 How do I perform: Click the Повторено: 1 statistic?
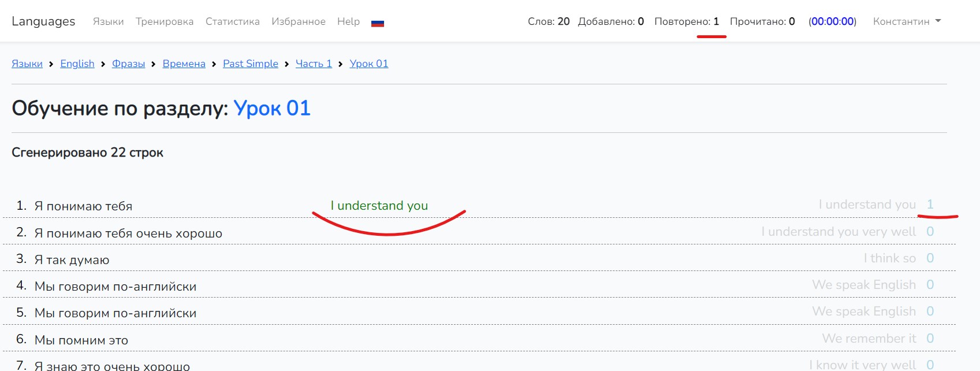686,21
